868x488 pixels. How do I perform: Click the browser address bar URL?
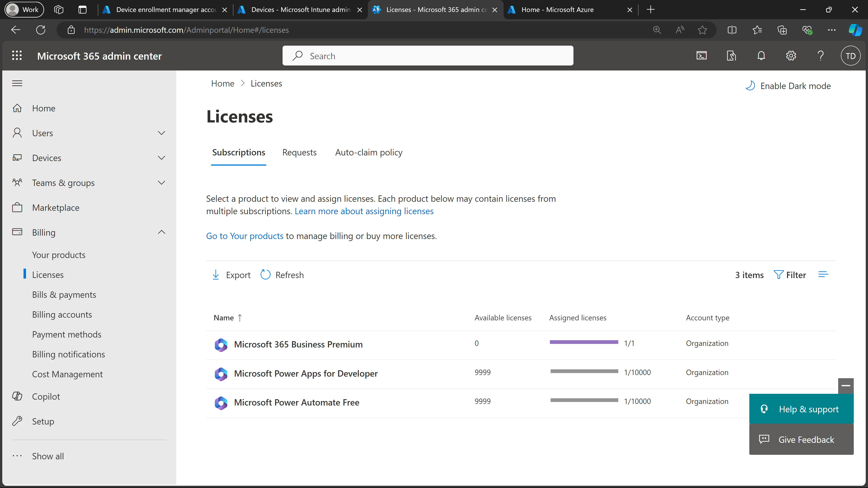point(186,30)
